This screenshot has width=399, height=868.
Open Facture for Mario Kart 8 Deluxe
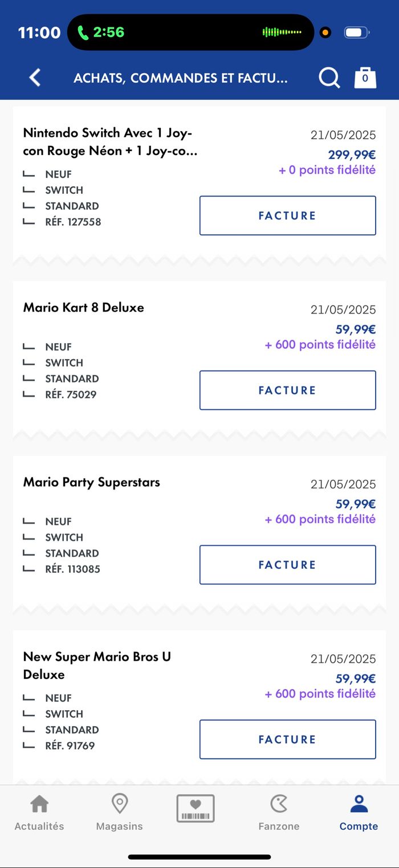click(x=287, y=390)
